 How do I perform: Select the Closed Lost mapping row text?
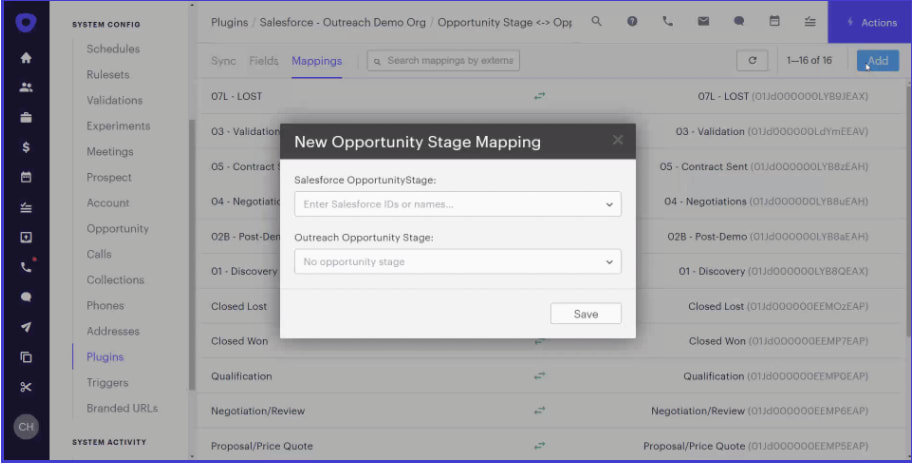(239, 306)
